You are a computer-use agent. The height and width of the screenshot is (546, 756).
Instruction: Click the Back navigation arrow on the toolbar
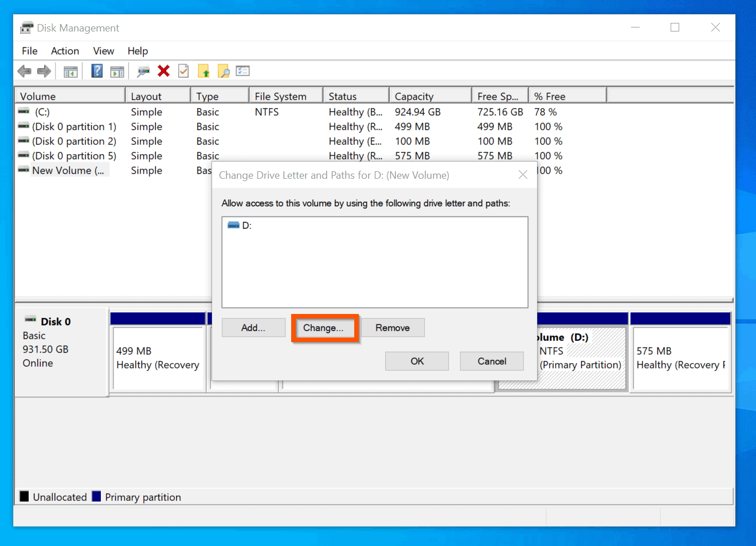click(24, 70)
